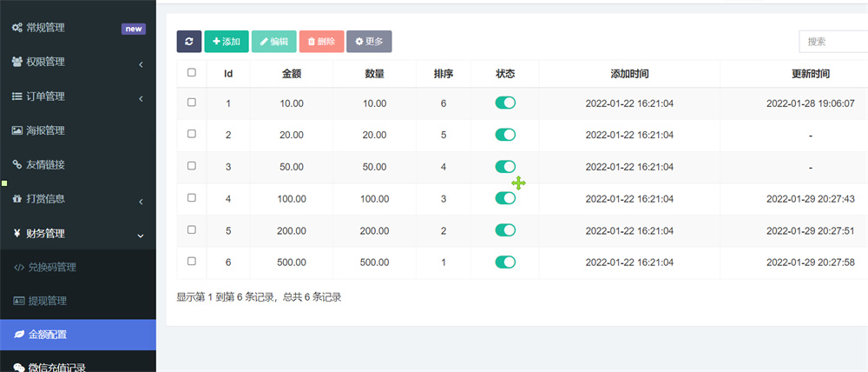Viewport: 868px width, 372px height.
Task: Disable status switch for 500.00 row
Action: pyautogui.click(x=505, y=262)
